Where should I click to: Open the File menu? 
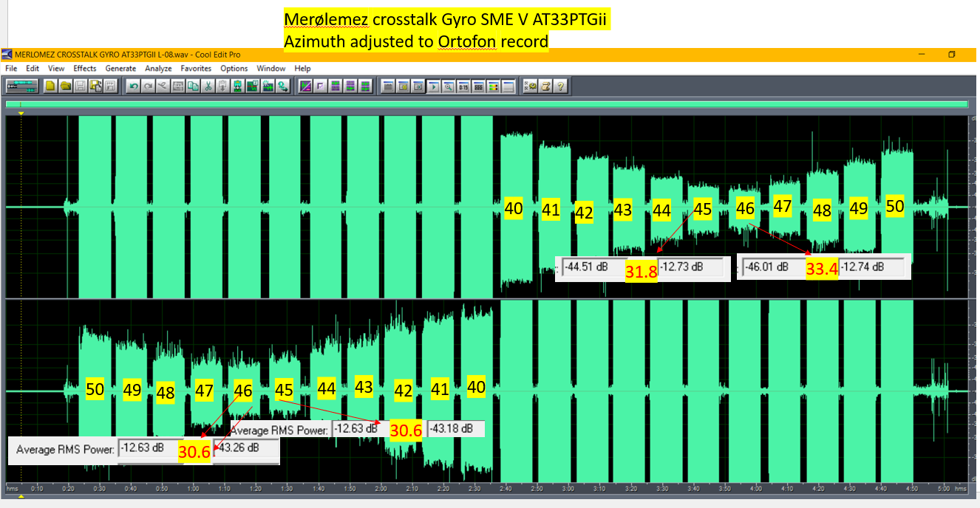(11, 69)
